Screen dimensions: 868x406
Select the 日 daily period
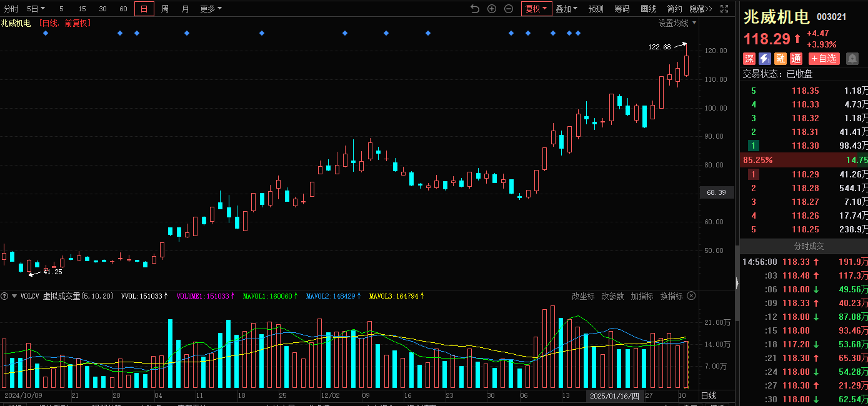click(144, 9)
